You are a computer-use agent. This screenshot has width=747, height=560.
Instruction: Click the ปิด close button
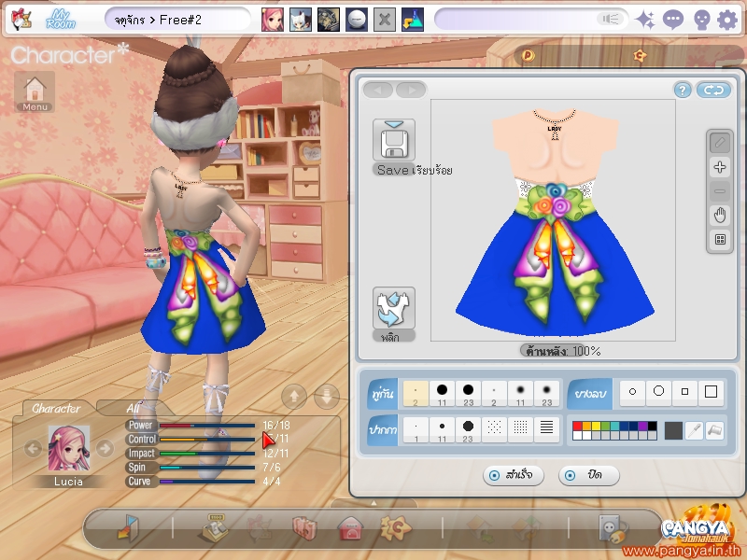[589, 475]
